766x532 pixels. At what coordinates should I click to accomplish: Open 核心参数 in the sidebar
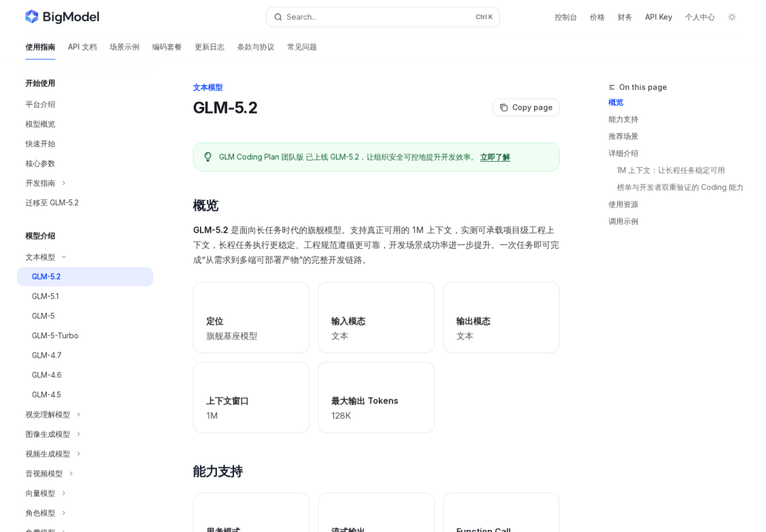[x=40, y=164]
